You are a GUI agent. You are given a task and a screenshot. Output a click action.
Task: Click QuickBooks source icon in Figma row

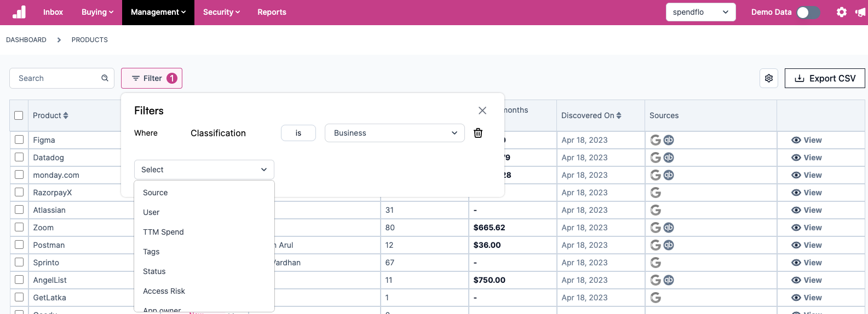669,140
